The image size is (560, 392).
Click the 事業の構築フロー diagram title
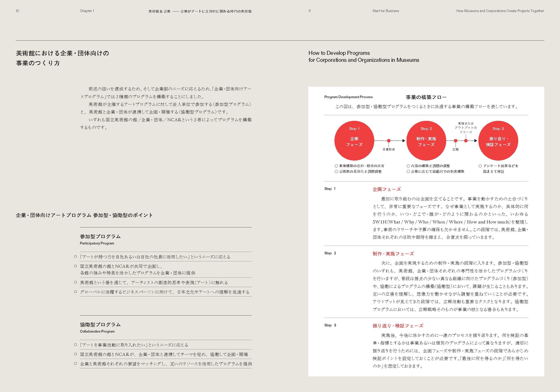(426, 97)
